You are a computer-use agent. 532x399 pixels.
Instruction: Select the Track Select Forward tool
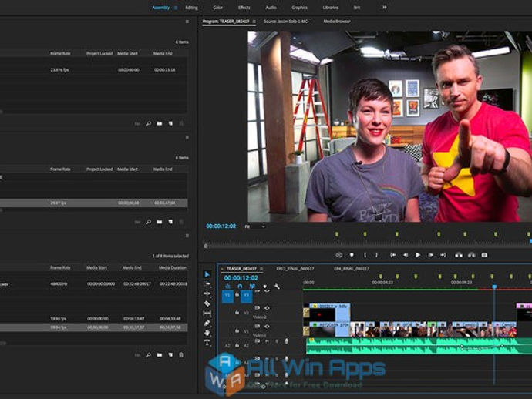coord(207,283)
